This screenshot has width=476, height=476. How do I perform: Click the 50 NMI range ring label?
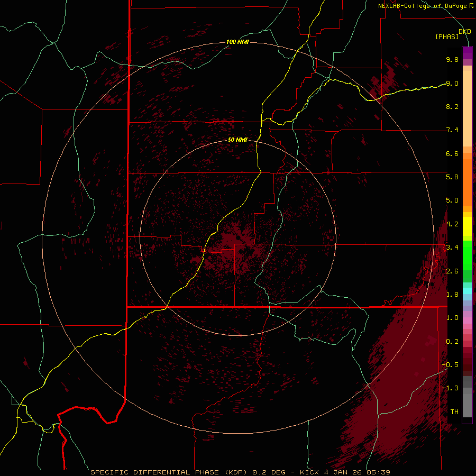point(237,140)
